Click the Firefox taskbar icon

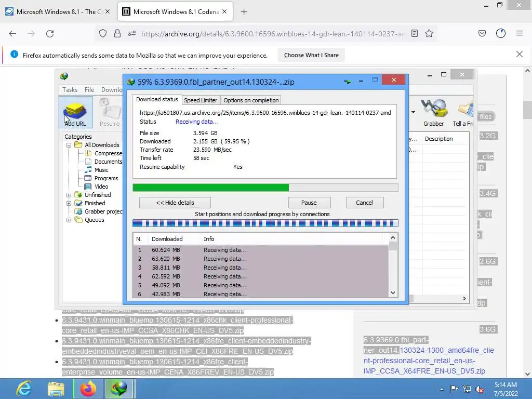click(88, 389)
